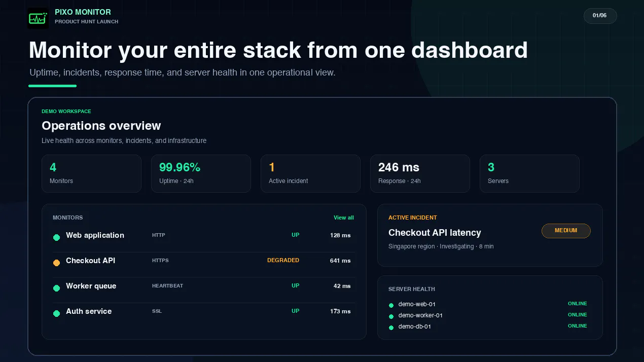Click the 173 ms response value

click(x=340, y=311)
